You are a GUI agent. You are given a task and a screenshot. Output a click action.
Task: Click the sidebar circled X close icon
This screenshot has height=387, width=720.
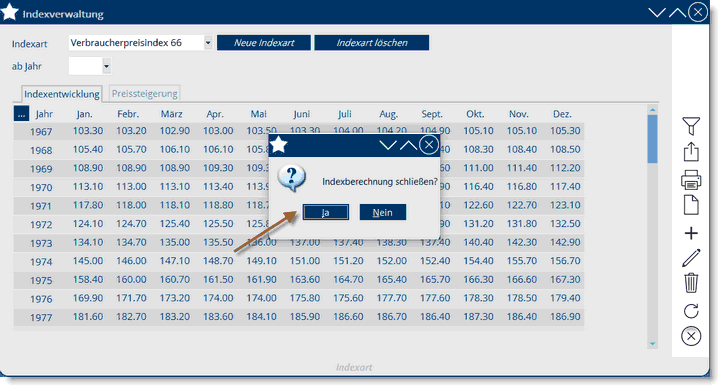pos(691,336)
